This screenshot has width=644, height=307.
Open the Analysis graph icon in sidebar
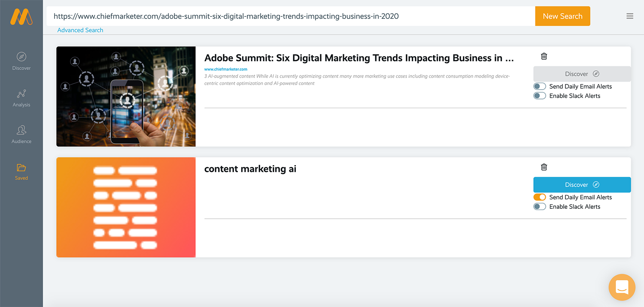coord(21,93)
